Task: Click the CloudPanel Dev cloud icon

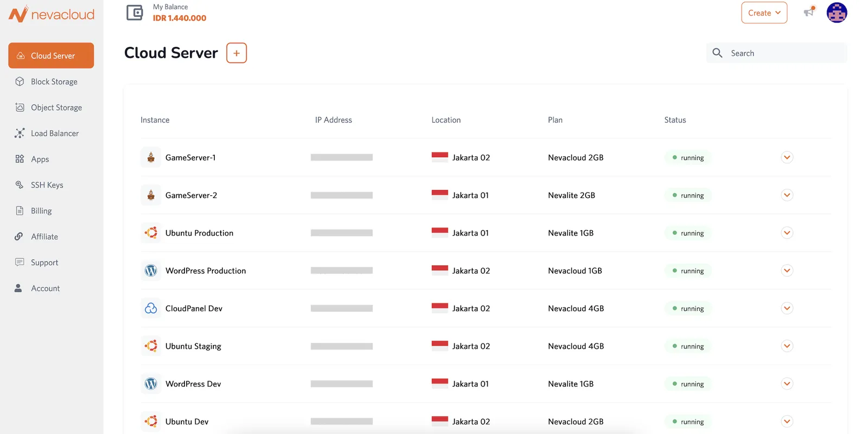Action: point(151,308)
